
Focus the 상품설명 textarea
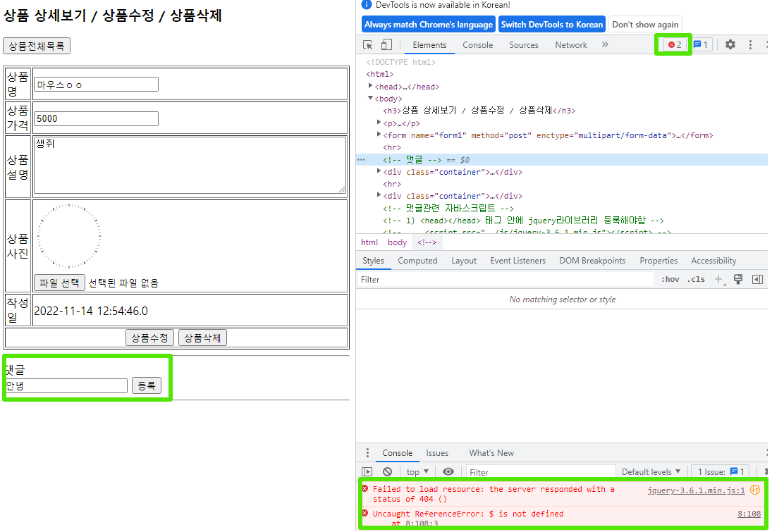pyautogui.click(x=190, y=165)
